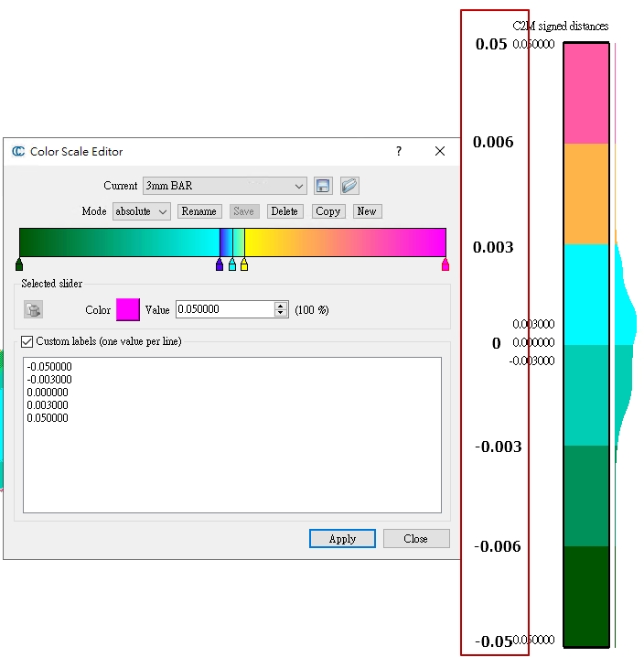Click the Copy button
The image size is (644, 657).
tap(327, 211)
